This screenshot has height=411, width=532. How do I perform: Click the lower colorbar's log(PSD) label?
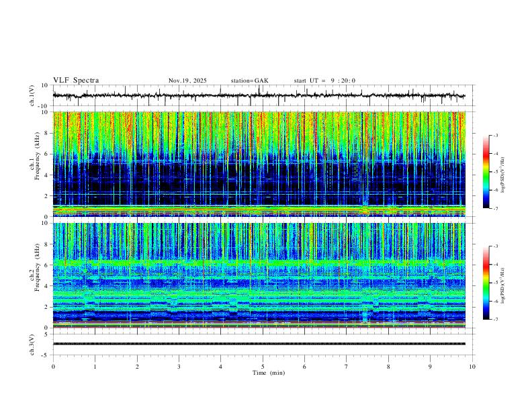click(502, 286)
